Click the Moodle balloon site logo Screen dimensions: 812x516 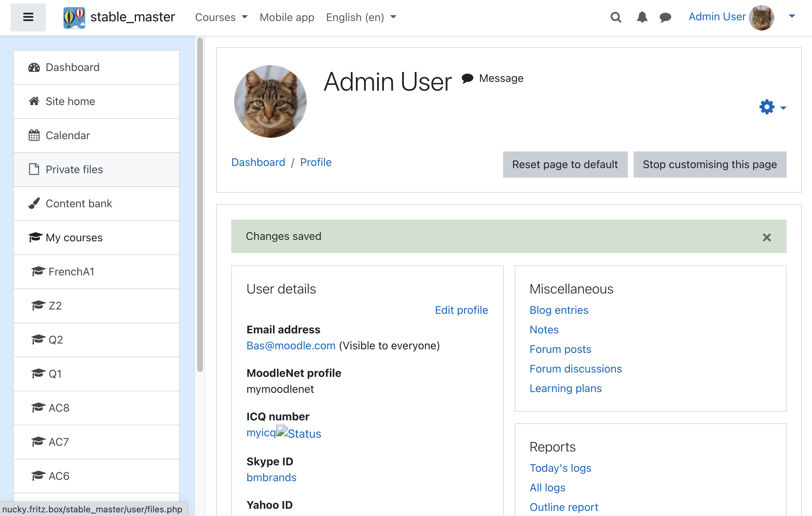coord(74,17)
